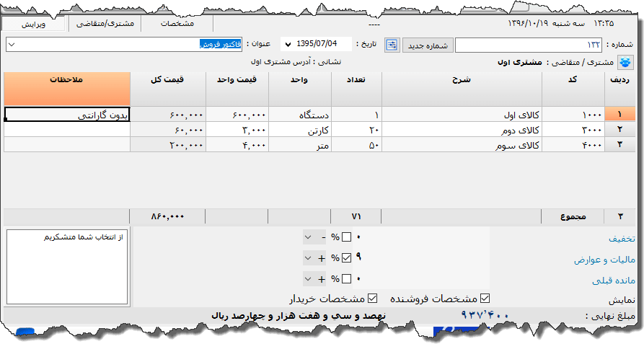Edit invoice number field showing ۱۳۲
Viewport: 644px width, 344px height.
pyautogui.click(x=528, y=45)
